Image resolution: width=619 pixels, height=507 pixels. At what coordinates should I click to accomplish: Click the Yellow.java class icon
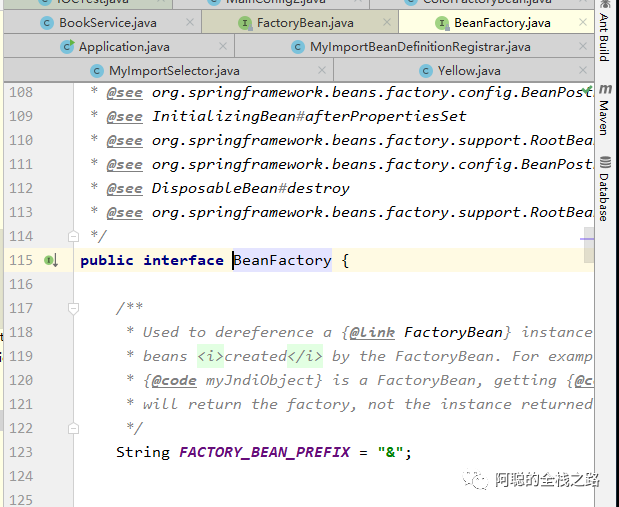426,71
